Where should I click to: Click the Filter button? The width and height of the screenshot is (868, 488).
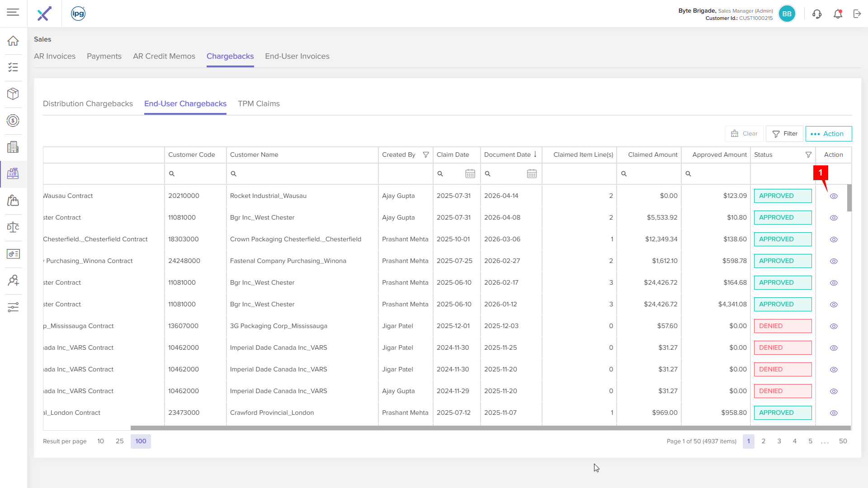[x=784, y=134]
